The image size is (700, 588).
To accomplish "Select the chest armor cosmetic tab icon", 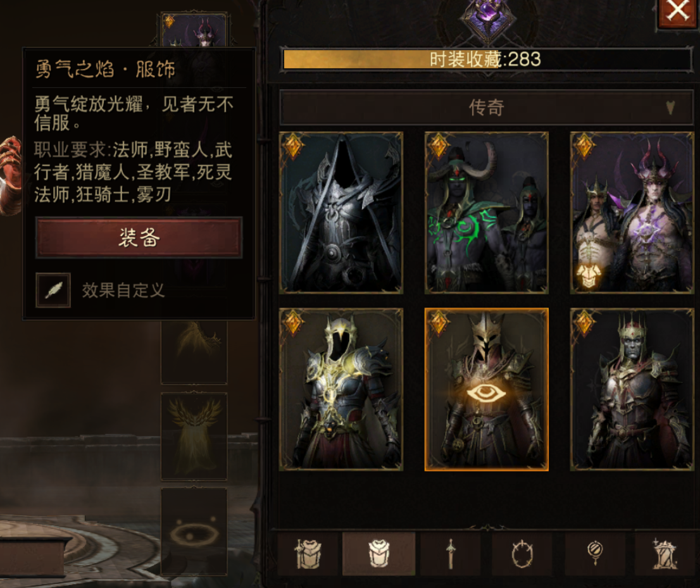I will [378, 554].
